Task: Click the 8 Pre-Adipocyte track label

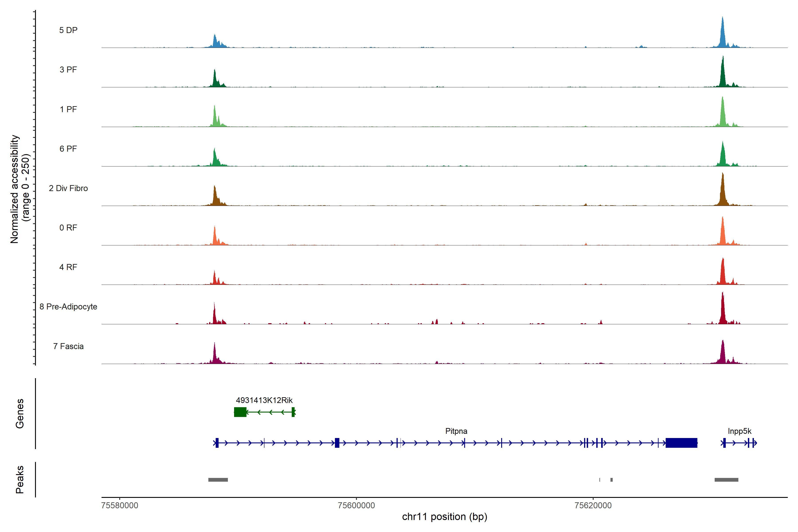Action: (68, 307)
